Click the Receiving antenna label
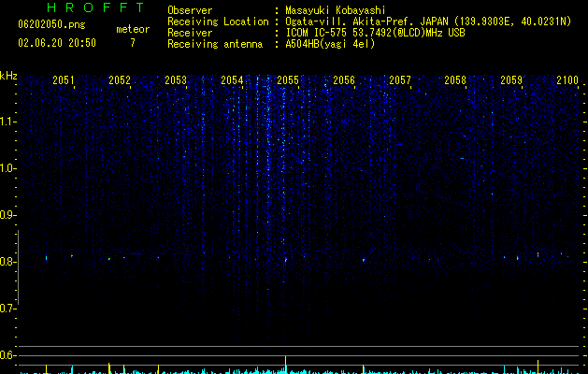 215,44
